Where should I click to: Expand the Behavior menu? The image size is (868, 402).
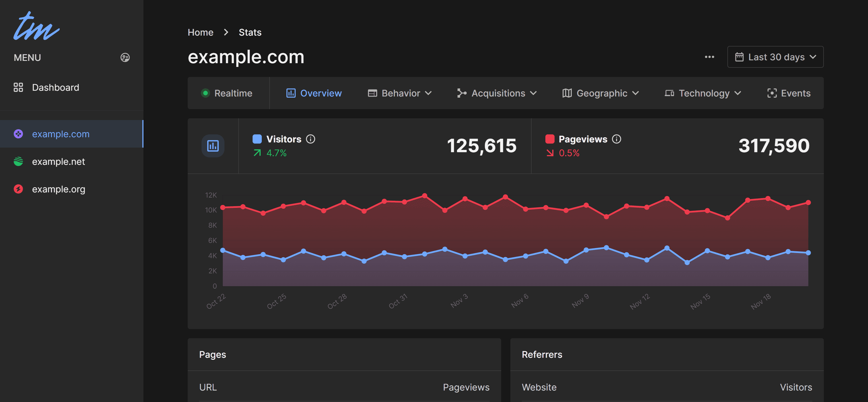coord(400,93)
